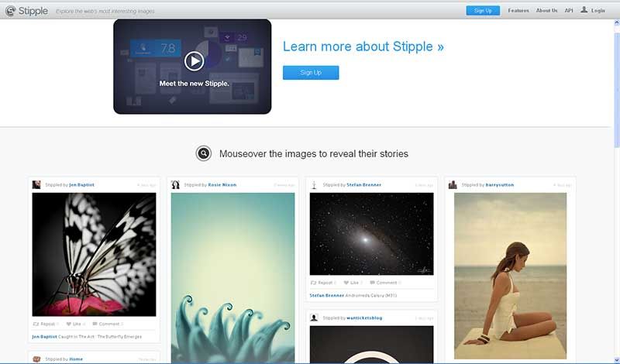This screenshot has height=364, width=620.
Task: Open the About Us page
Action: tap(546, 11)
